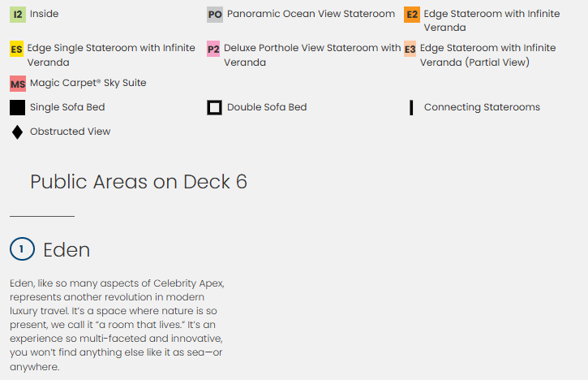Click the Connecting Staterooms vertical bar symbol
The image size is (588, 380).
[x=412, y=107]
